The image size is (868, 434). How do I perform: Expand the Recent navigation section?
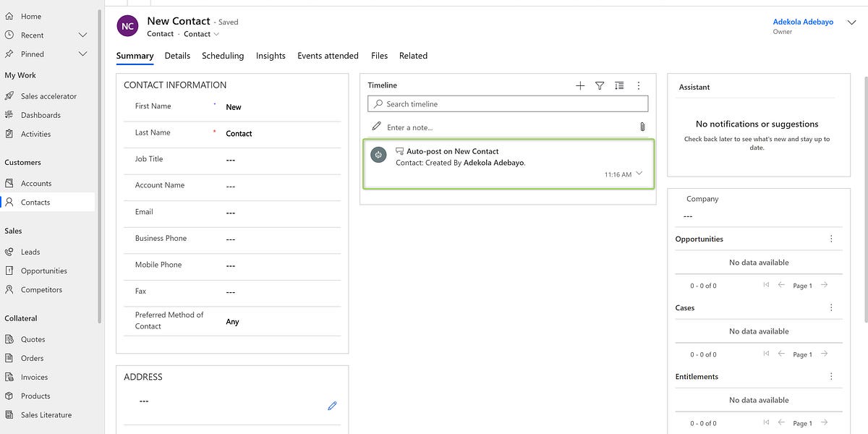(82, 34)
